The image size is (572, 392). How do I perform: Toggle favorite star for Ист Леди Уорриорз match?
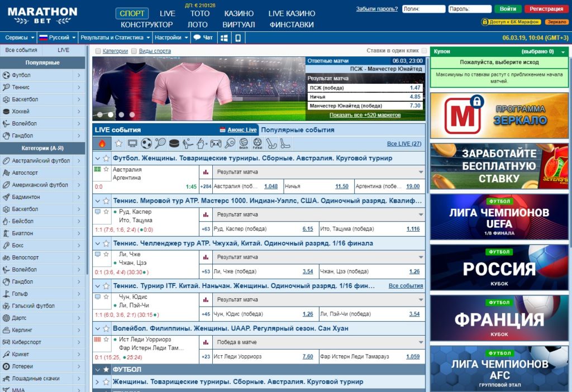pyautogui.click(x=106, y=340)
